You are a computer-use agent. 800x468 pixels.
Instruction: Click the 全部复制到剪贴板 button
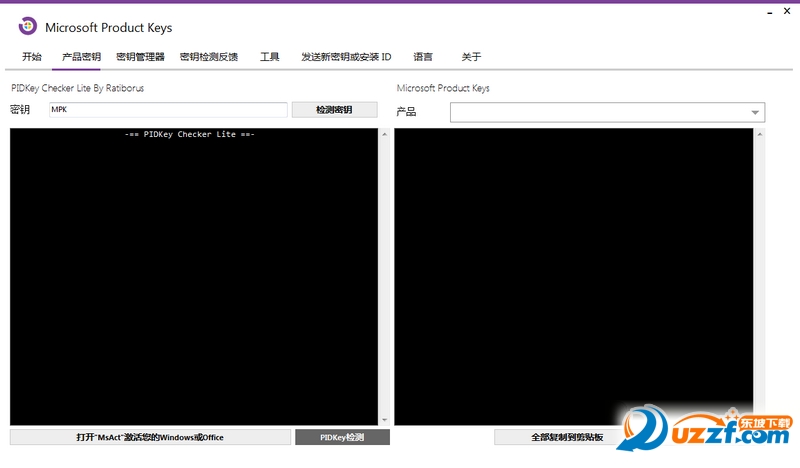567,437
